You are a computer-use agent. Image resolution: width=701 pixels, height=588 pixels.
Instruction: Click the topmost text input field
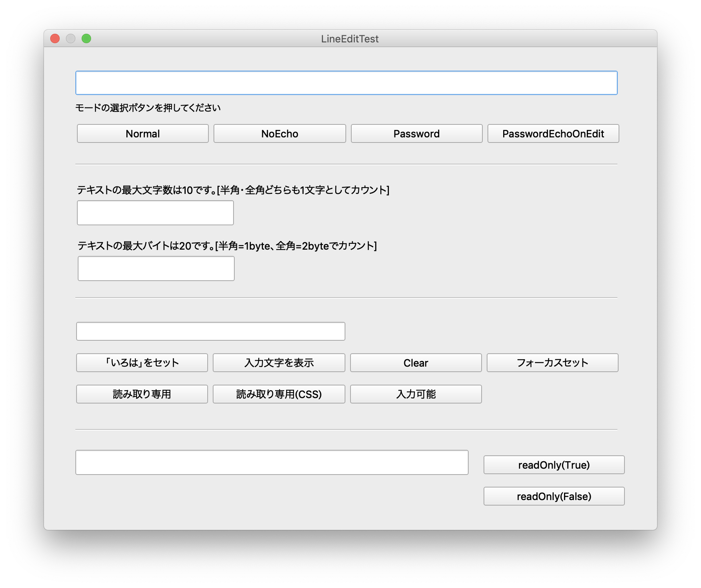point(347,83)
